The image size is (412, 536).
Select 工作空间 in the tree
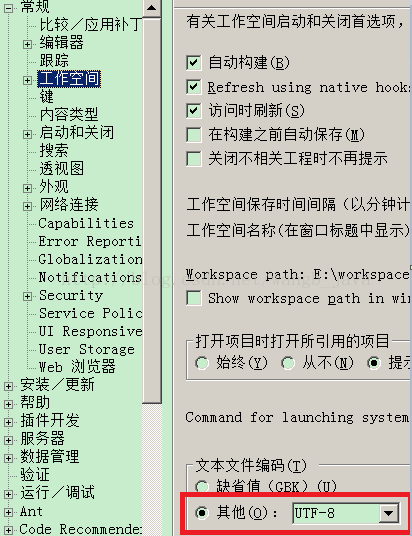(x=69, y=79)
